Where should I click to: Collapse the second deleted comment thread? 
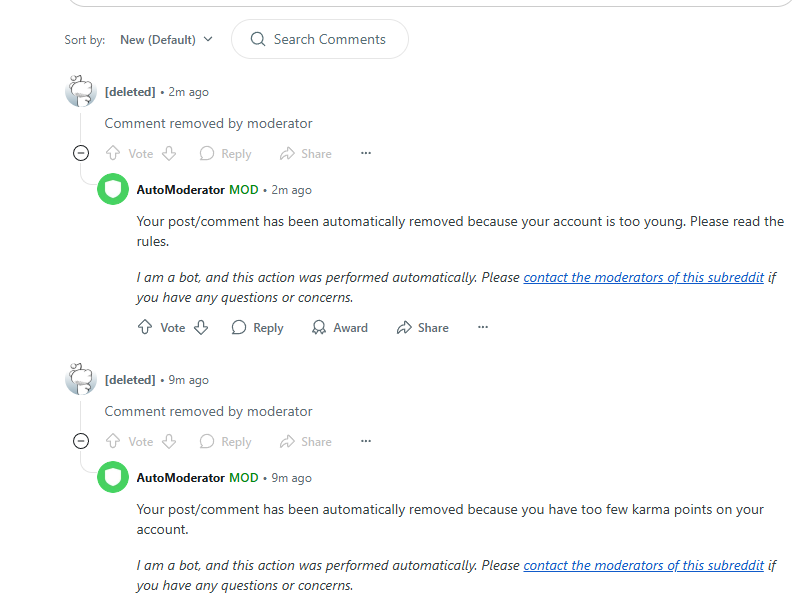[x=81, y=441]
